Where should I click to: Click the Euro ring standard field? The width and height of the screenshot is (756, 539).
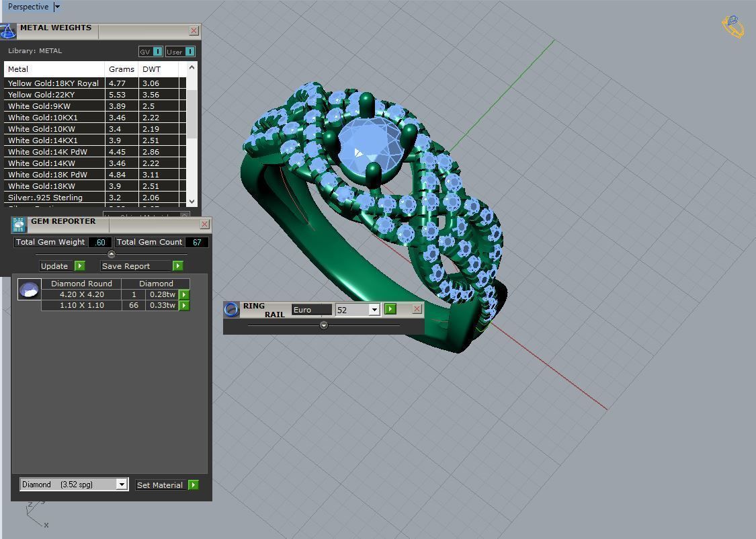(311, 310)
